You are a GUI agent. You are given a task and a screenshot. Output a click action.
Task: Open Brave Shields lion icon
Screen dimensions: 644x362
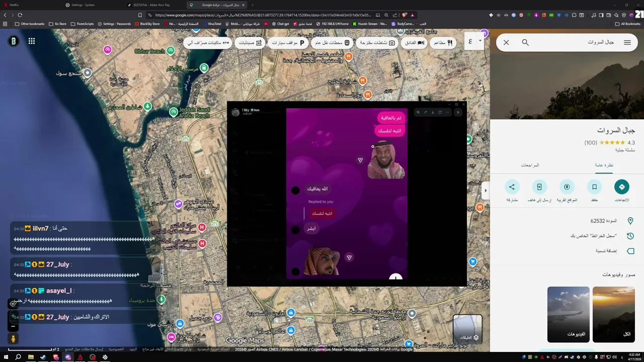pos(405,15)
